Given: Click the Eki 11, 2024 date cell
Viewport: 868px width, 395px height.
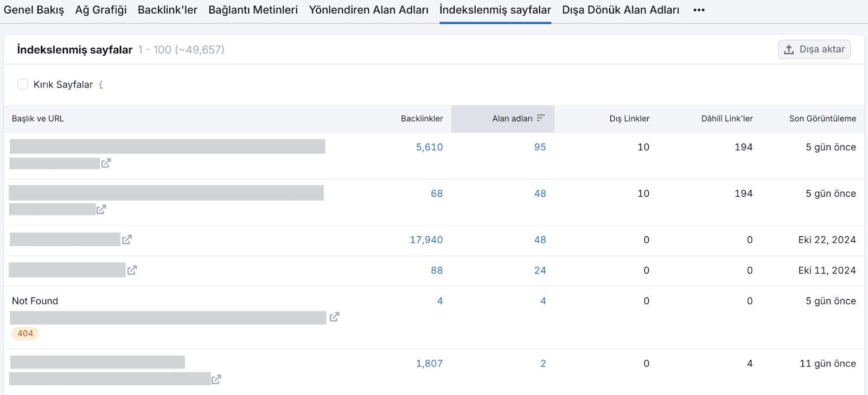Looking at the screenshot, I should (827, 270).
